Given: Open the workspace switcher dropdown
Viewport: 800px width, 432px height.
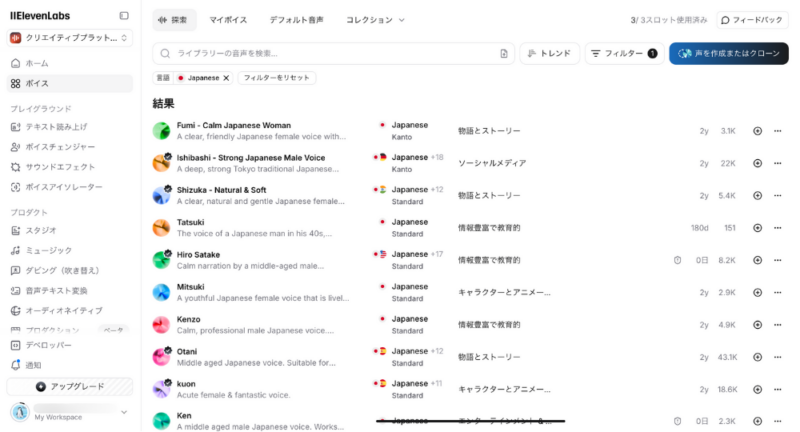Looking at the screenshot, I should click(70, 38).
